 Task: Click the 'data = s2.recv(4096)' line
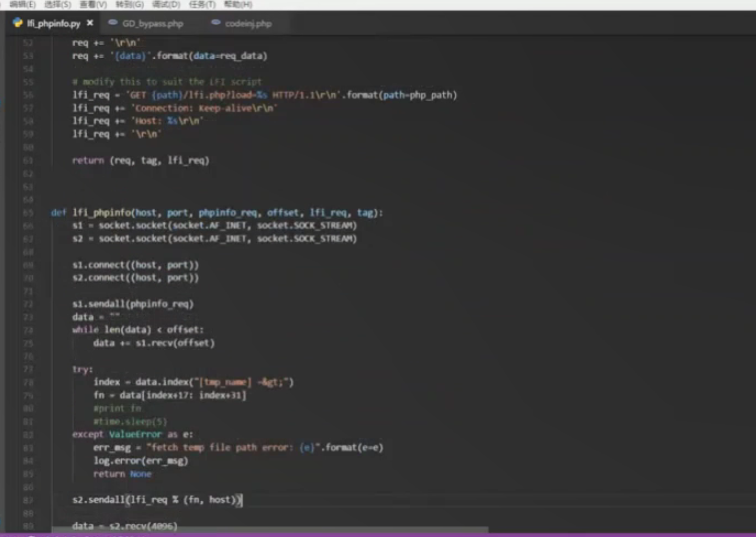click(x=125, y=526)
